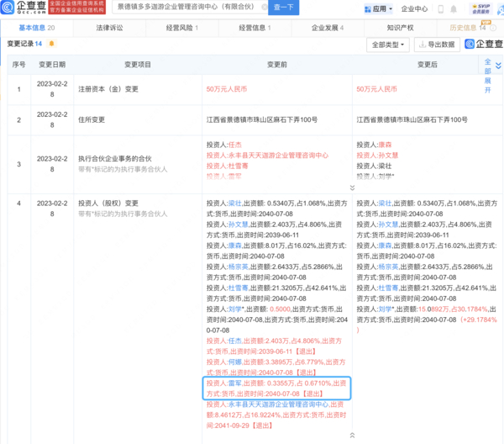Click the 变更后 column header
This screenshot has width=504, height=444.
coord(428,65)
